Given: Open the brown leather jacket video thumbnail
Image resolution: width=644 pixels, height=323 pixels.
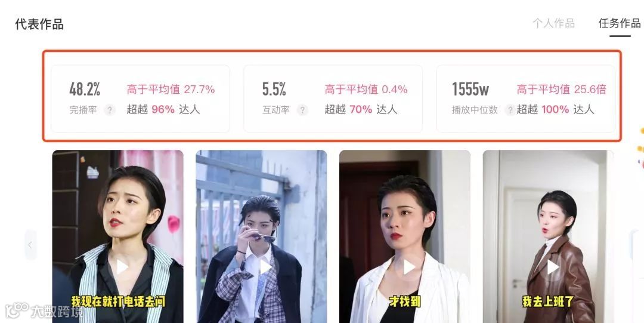Looking at the screenshot, I should [549, 236].
